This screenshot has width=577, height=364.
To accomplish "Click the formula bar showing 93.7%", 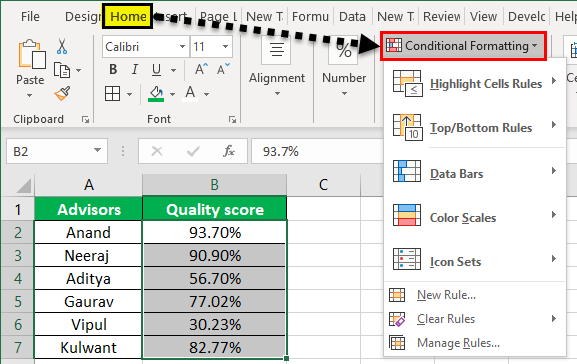I will tap(317, 151).
